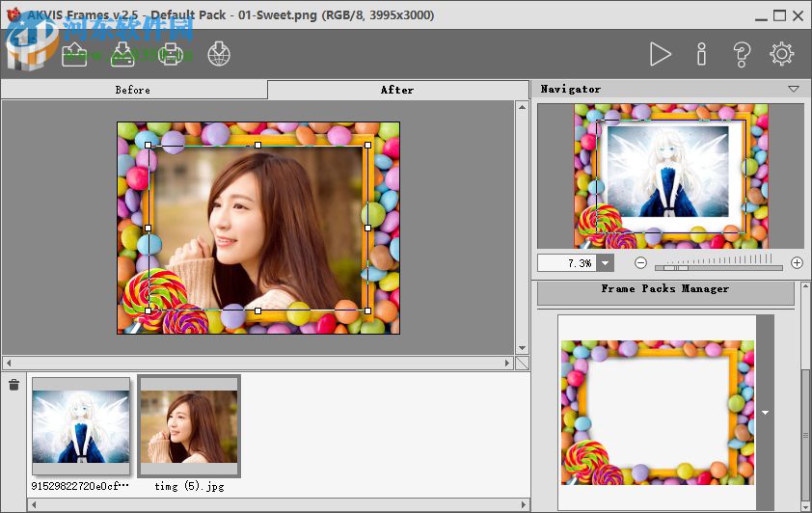Viewport: 812px width, 513px height.
Task: Zoom in using the plus circle
Action: coord(797,262)
